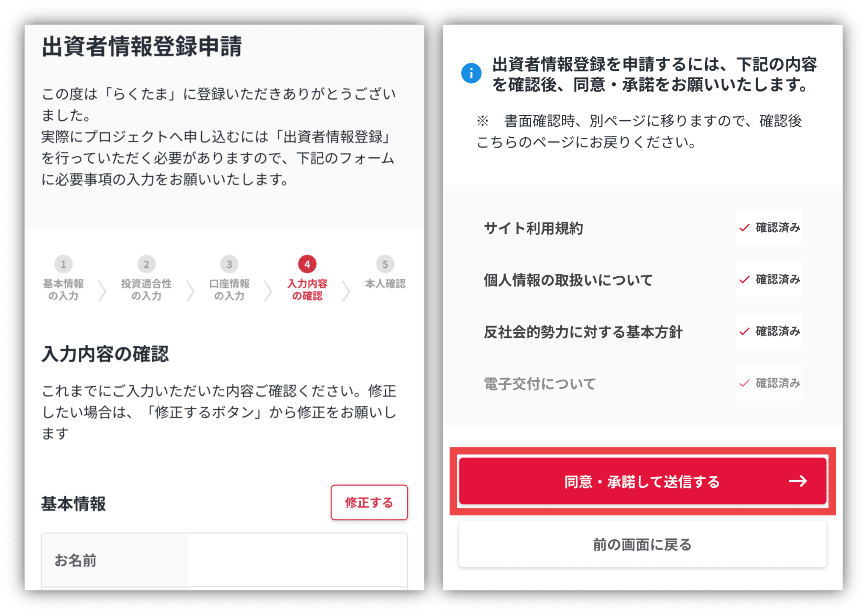
Task: Click the blue info icon
Action: point(471,73)
